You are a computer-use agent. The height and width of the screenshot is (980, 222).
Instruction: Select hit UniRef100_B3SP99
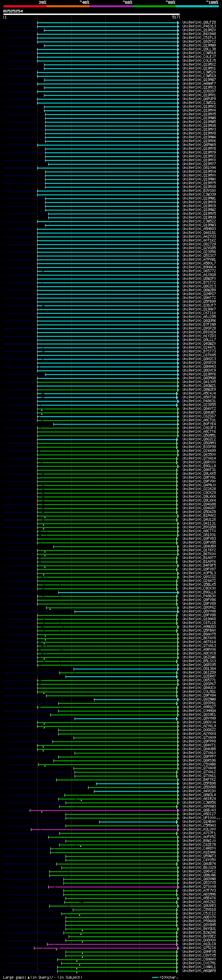tap(199, 447)
